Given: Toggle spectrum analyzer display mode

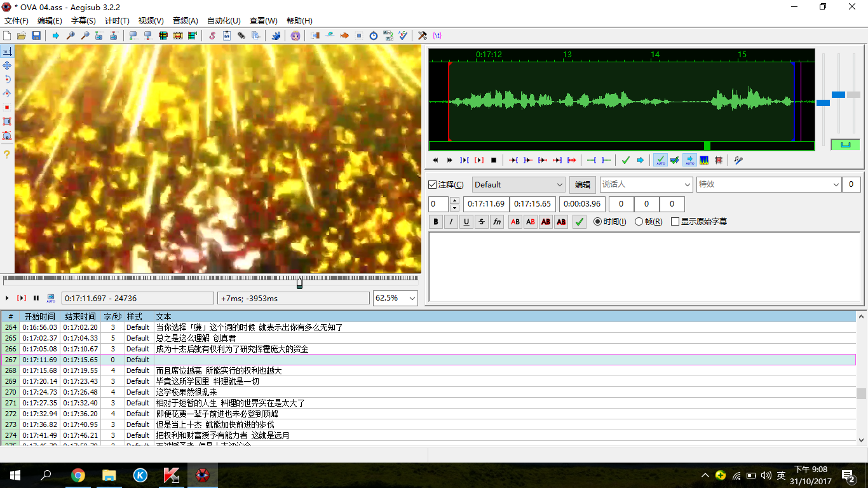Looking at the screenshot, I should pos(704,160).
